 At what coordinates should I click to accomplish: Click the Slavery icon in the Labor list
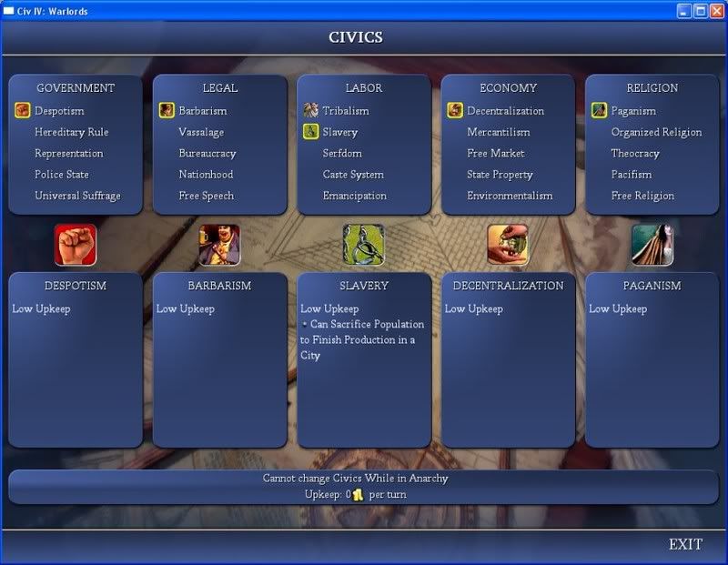310,132
